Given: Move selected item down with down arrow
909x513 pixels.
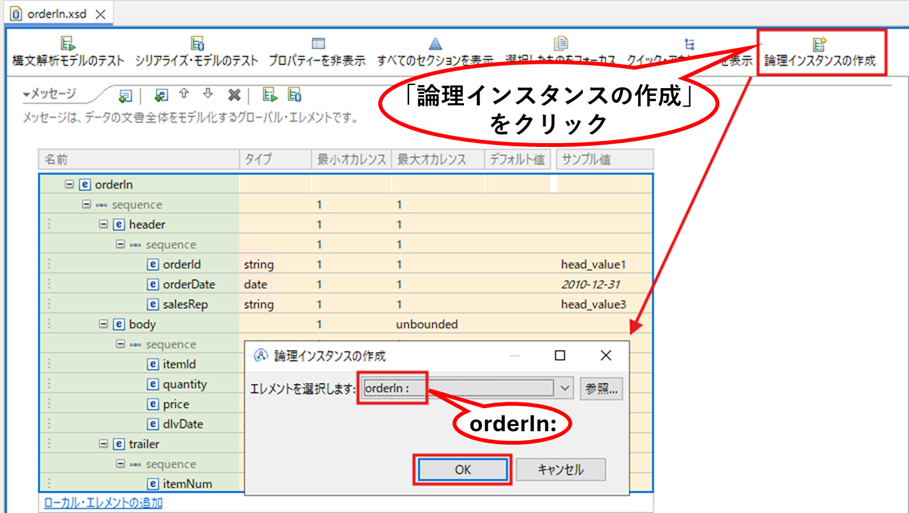Looking at the screenshot, I should (x=208, y=94).
